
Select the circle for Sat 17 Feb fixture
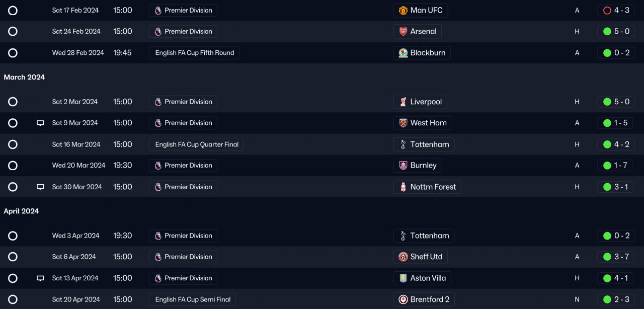pos(13,11)
